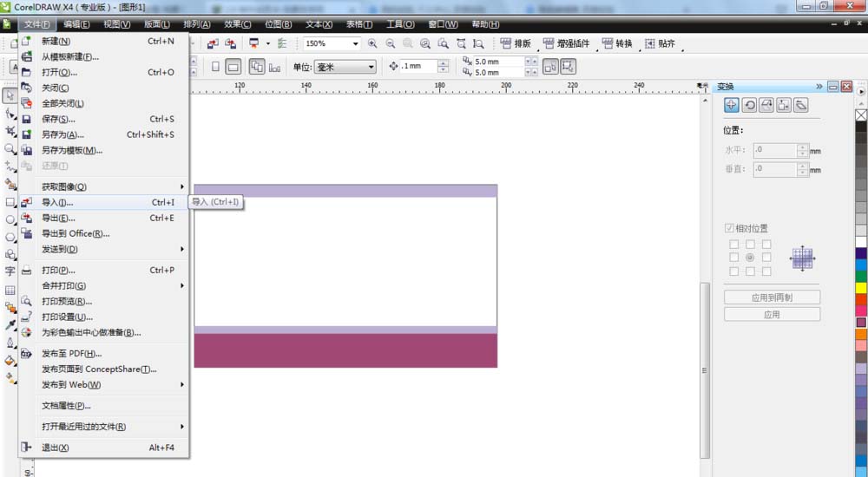Click the 水平 position input field
868x477 pixels.
tap(775, 150)
